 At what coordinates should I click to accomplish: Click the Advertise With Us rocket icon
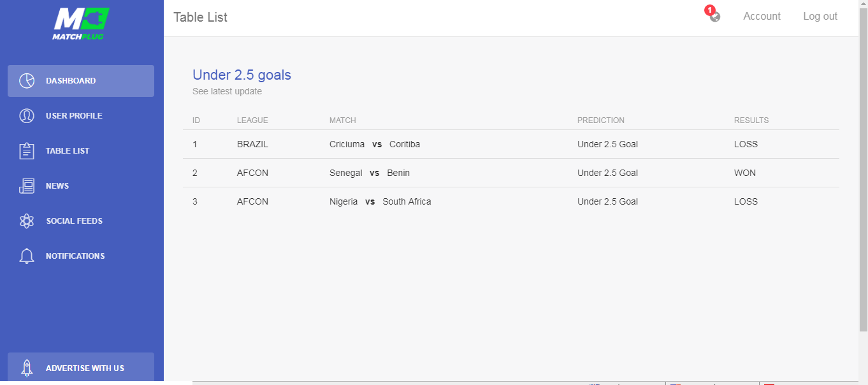click(x=27, y=368)
